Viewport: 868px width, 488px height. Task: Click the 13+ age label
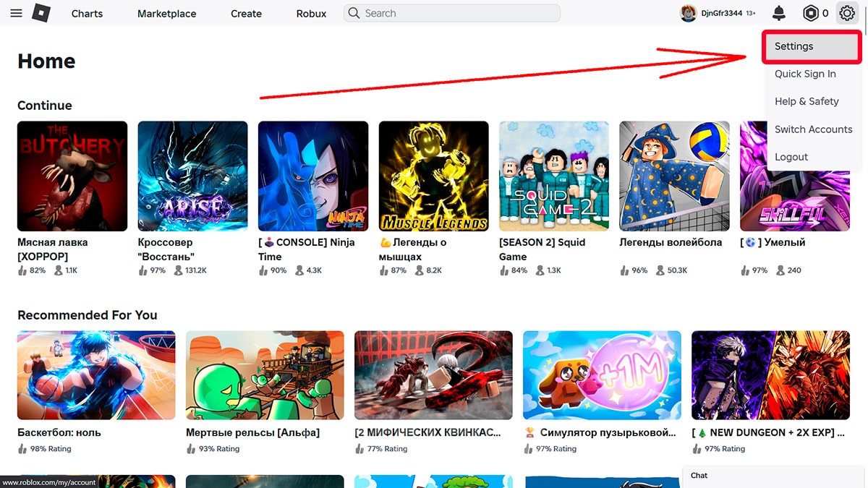point(751,14)
